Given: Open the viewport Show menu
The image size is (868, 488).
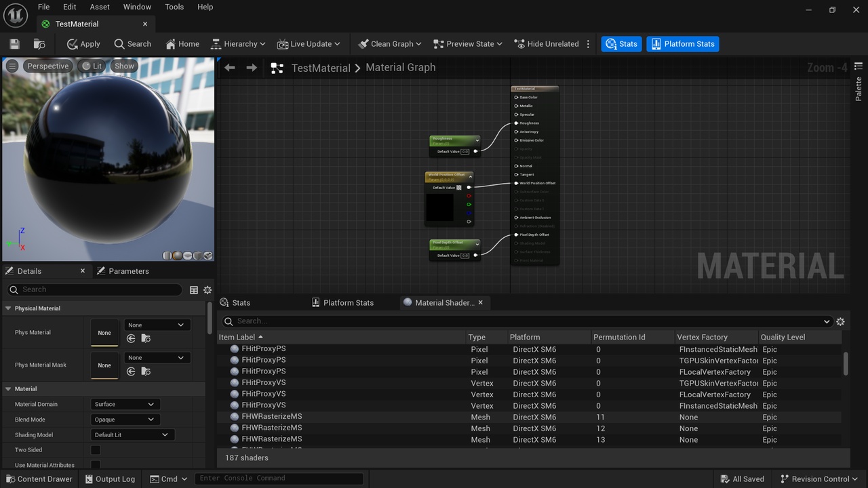Looking at the screenshot, I should pos(124,66).
